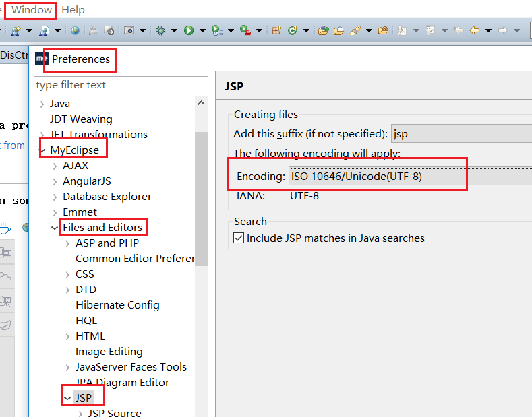Click the grayed deploy server toolbar icon
Viewport: 532px width, 417px height.
(x=109, y=31)
